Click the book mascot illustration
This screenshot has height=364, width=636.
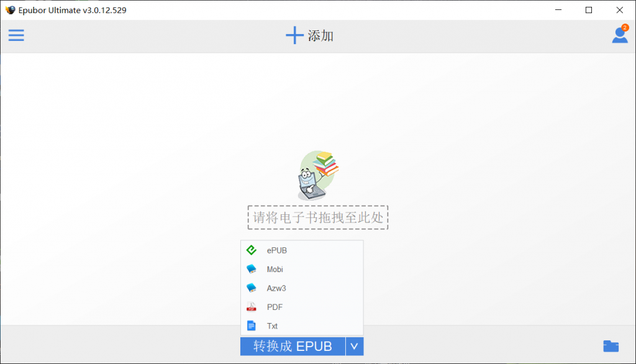pyautogui.click(x=317, y=175)
